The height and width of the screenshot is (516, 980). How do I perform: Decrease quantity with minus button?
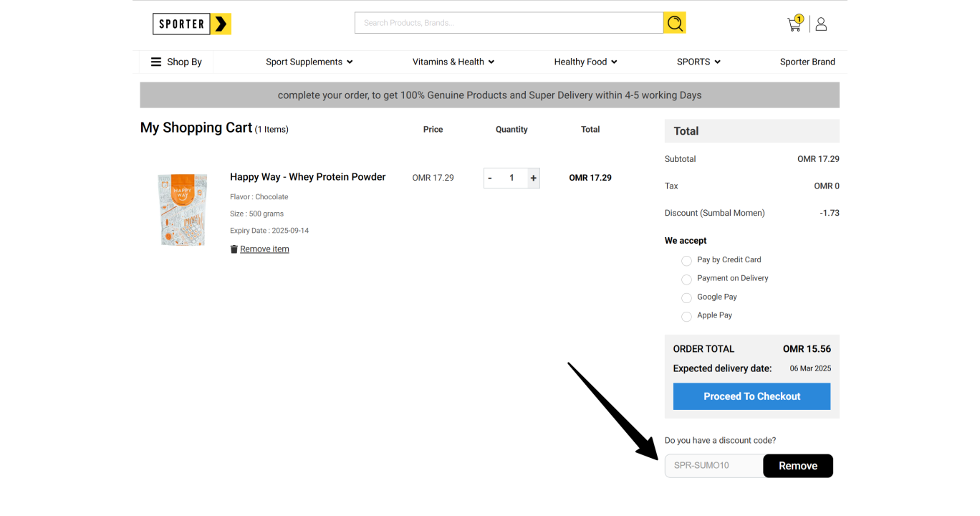point(490,178)
